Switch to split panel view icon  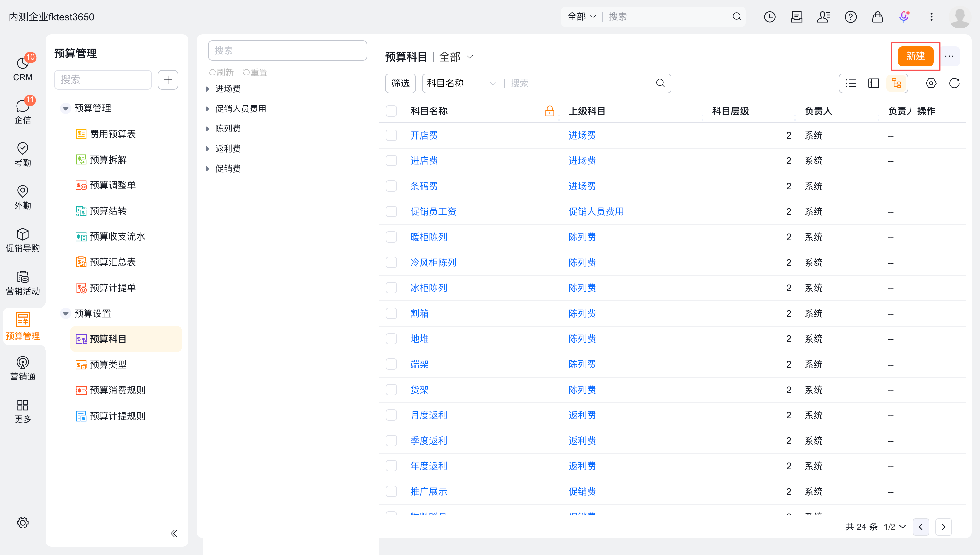pos(873,83)
